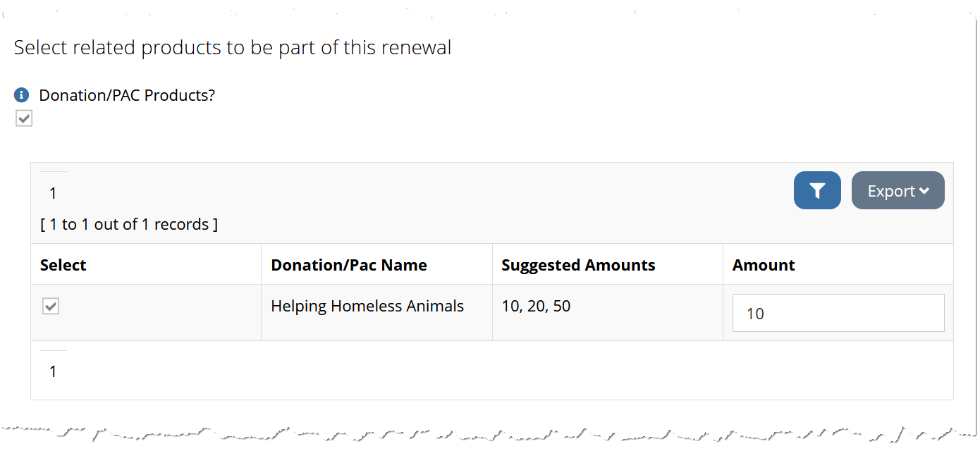Image resolution: width=980 pixels, height=451 pixels.
Task: Uncheck the Helping Homeless Animals row checkbox
Action: (51, 306)
